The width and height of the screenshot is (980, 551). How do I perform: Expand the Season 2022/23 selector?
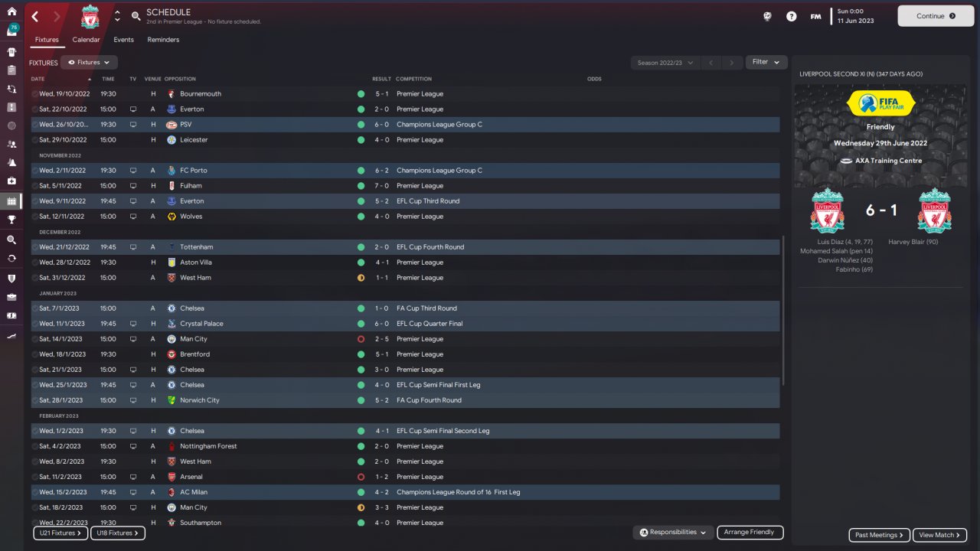pyautogui.click(x=665, y=63)
